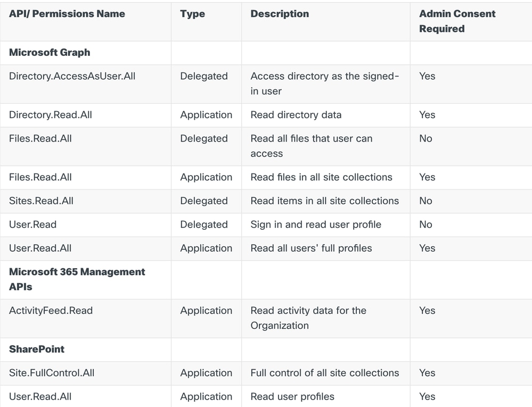Select the "User.Read" permission name
Screen dimensions: 532x407
pyautogui.click(x=32, y=225)
